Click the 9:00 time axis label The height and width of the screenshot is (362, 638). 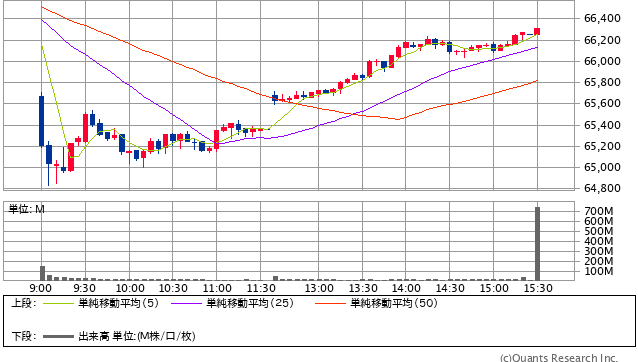(x=41, y=288)
